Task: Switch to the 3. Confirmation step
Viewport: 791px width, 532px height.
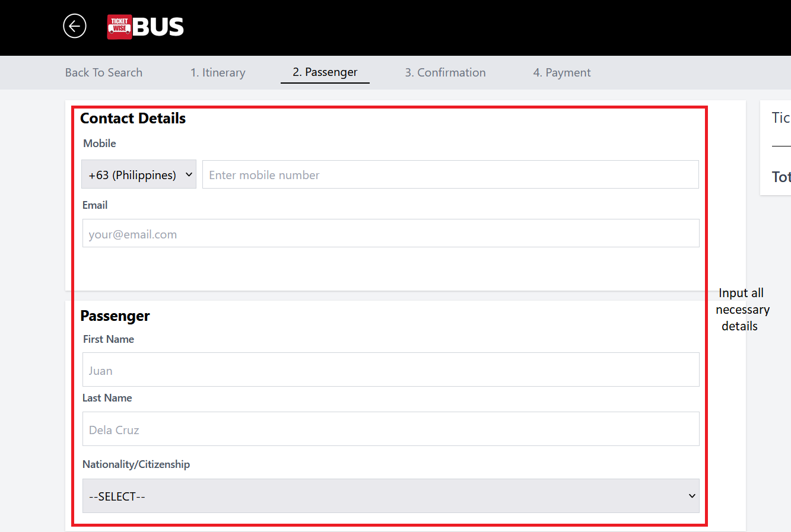Action: (445, 72)
